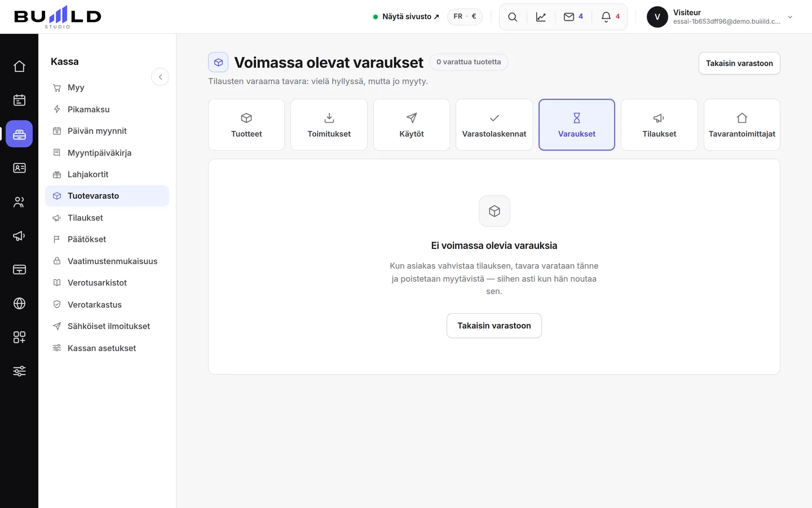Open Verotusarkistot menu item
This screenshot has height=508, width=812.
(x=107, y=283)
